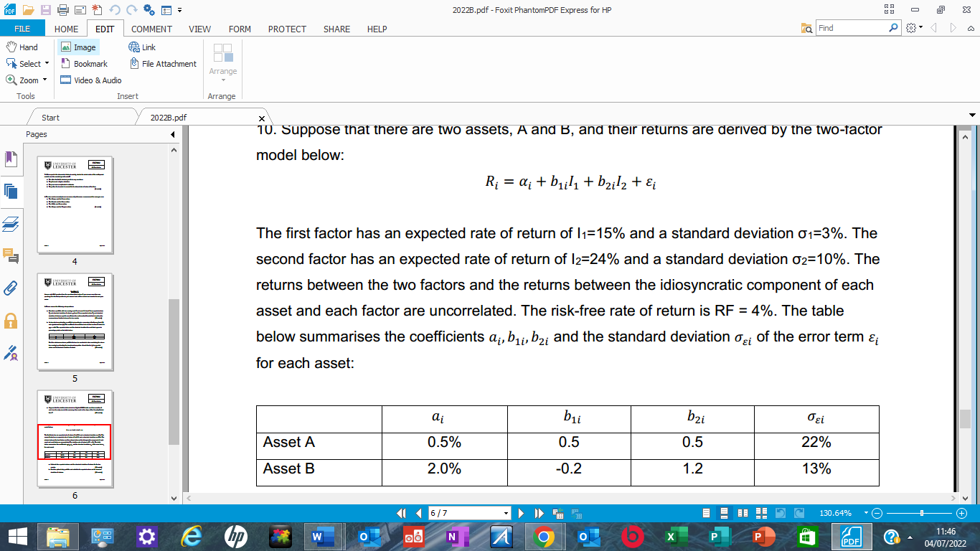Go to the previous page
Image resolution: width=980 pixels, height=551 pixels.
(x=418, y=513)
